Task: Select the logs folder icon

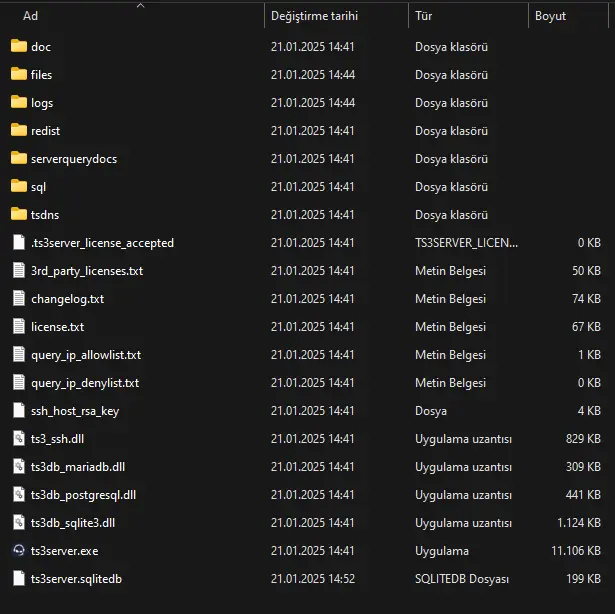Action: point(19,102)
